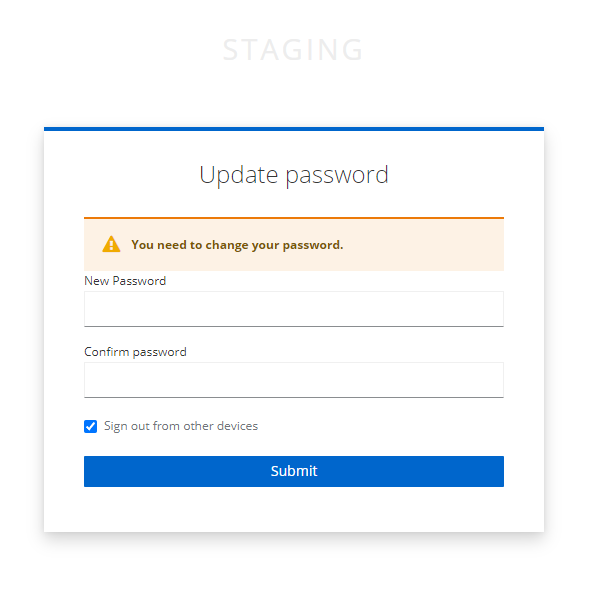Click the New Password label
The image size is (600, 591).
[125, 281]
